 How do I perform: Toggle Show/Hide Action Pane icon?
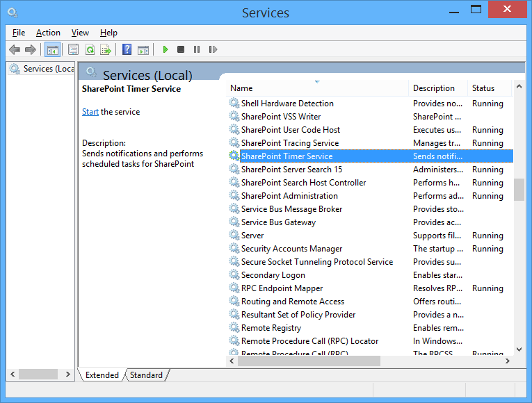tap(143, 50)
